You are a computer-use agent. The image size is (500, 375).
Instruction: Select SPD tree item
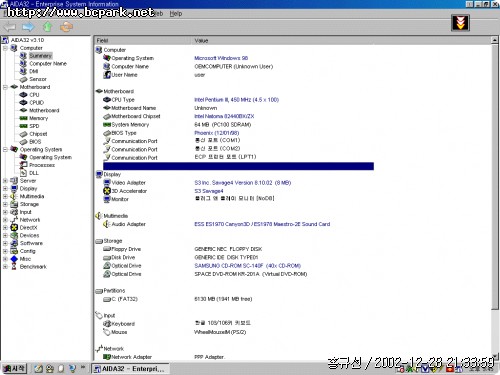click(x=34, y=126)
